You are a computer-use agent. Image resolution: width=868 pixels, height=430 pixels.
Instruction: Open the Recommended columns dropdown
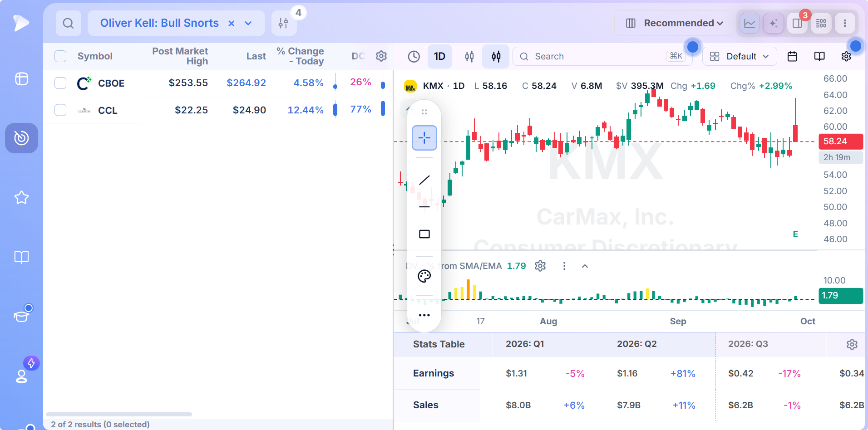[674, 23]
